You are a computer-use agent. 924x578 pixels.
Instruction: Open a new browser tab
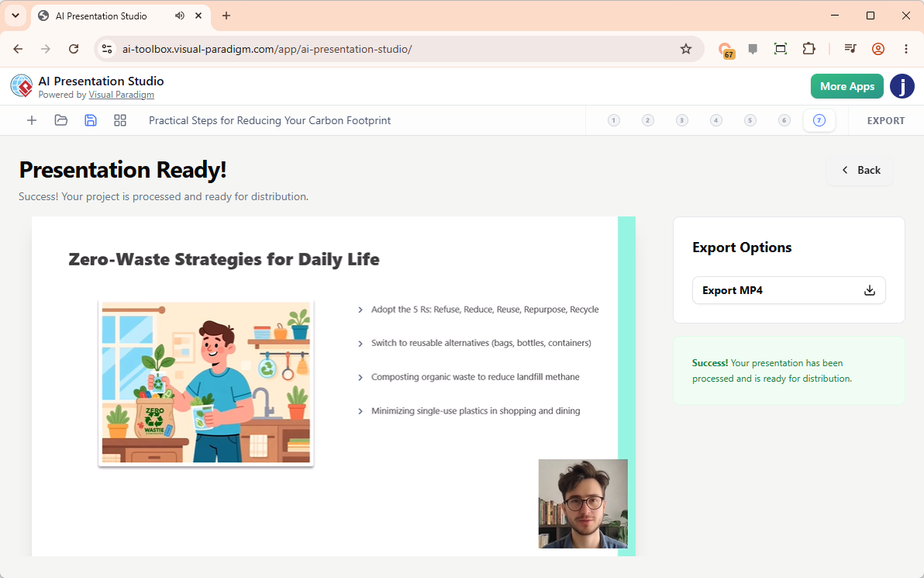click(226, 16)
